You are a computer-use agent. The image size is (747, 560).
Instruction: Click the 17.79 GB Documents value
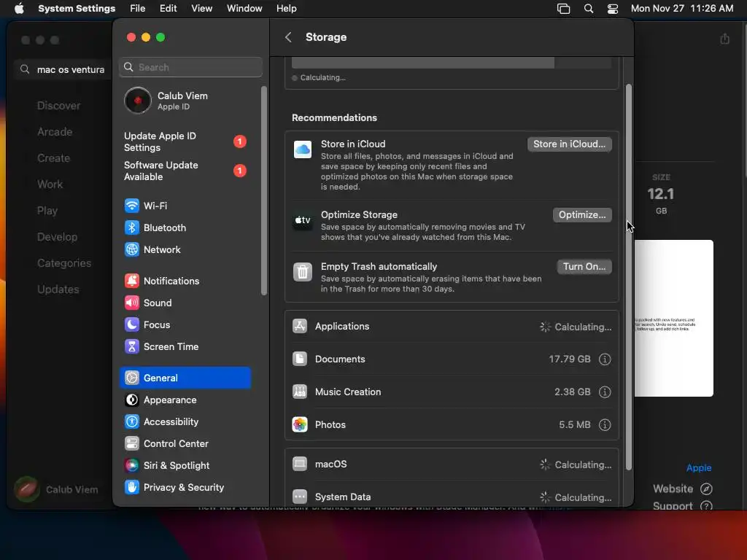pyautogui.click(x=569, y=359)
